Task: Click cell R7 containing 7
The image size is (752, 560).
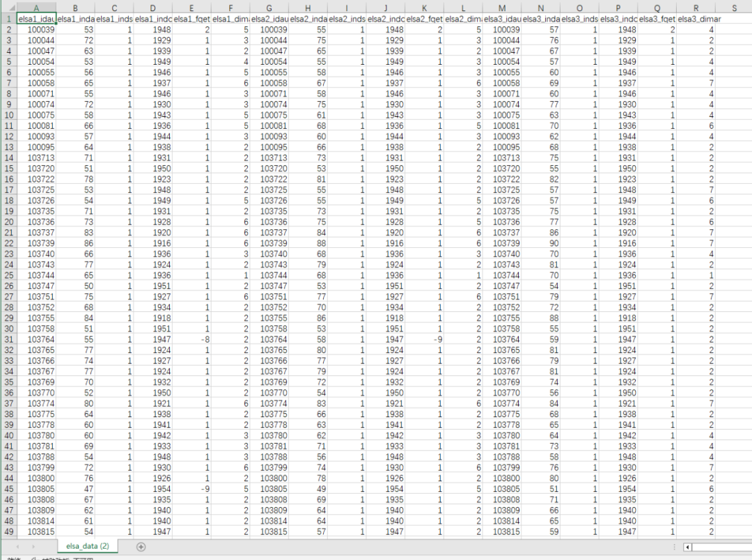Action: click(x=696, y=82)
